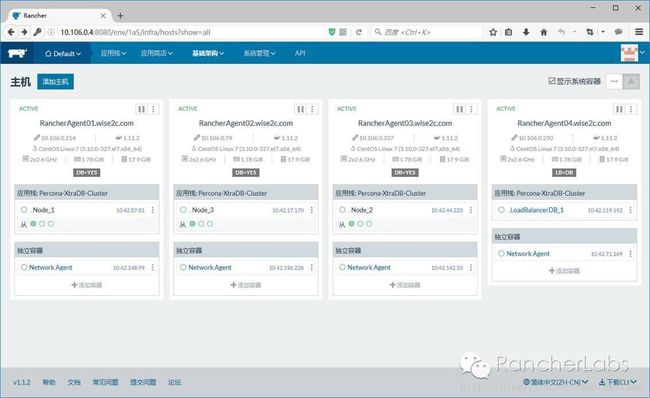Image resolution: width=650 pixels, height=398 pixels.
Task: Expand the 系统管理 admin menu
Action: [260, 53]
